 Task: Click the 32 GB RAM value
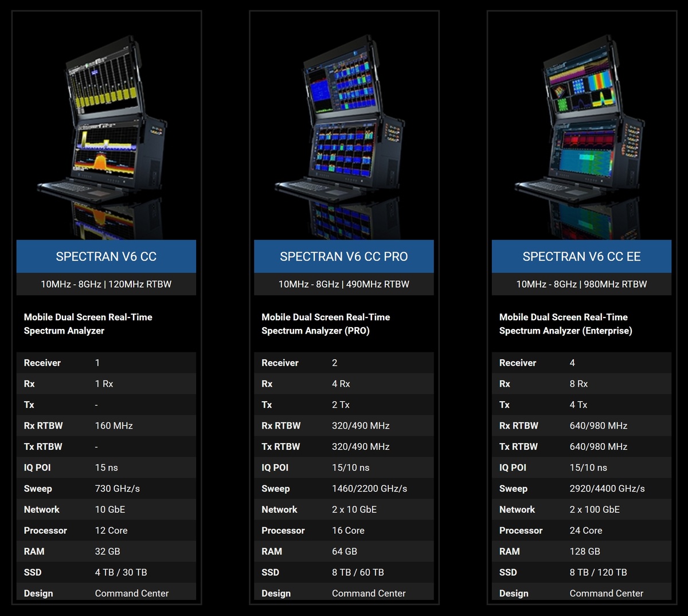click(107, 551)
